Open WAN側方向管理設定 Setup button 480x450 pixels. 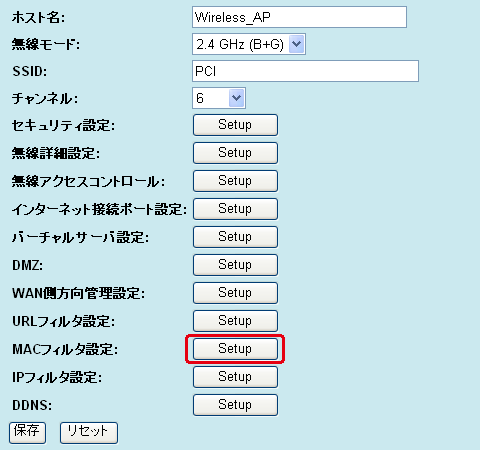(x=235, y=293)
